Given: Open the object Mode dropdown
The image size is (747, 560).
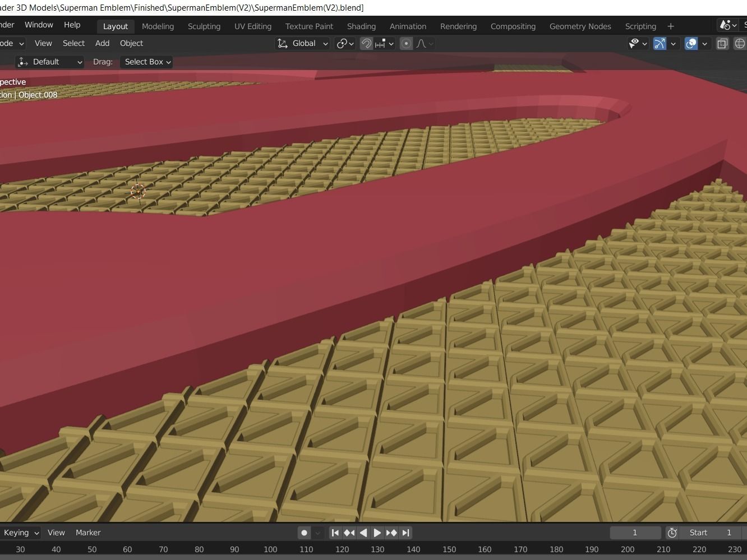Looking at the screenshot, I should coord(12,43).
